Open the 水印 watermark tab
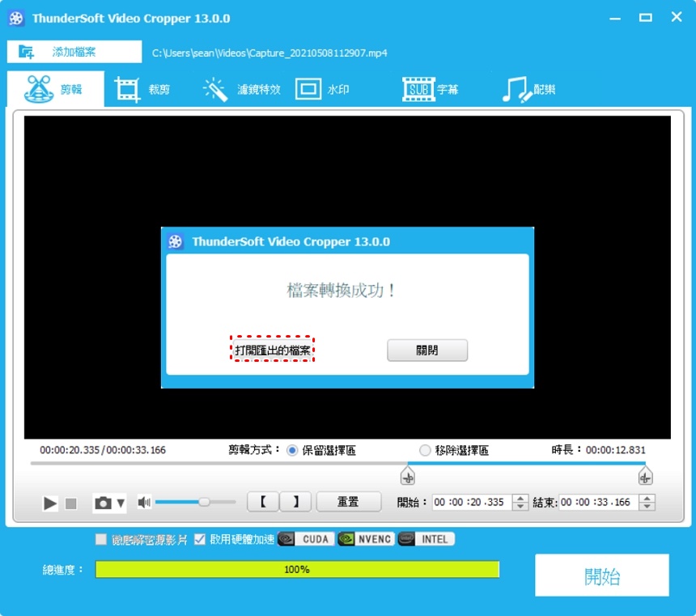Image resolution: width=696 pixels, height=616 pixels. click(322, 90)
